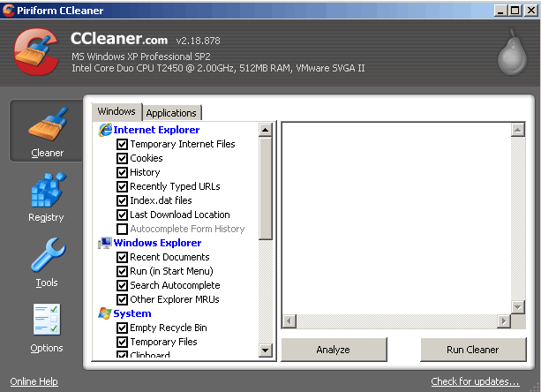Open the Tools section wrench icon
541x392 pixels.
48,254
